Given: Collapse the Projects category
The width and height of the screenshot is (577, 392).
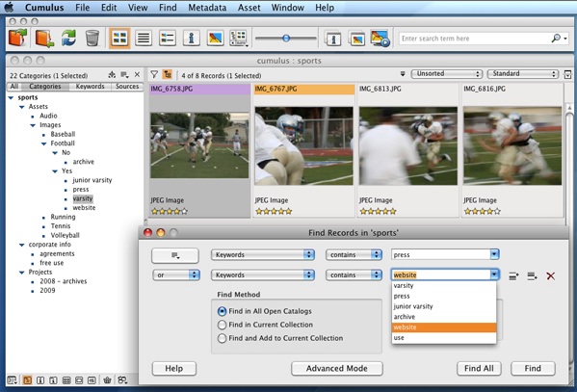Looking at the screenshot, I should 22,273.
